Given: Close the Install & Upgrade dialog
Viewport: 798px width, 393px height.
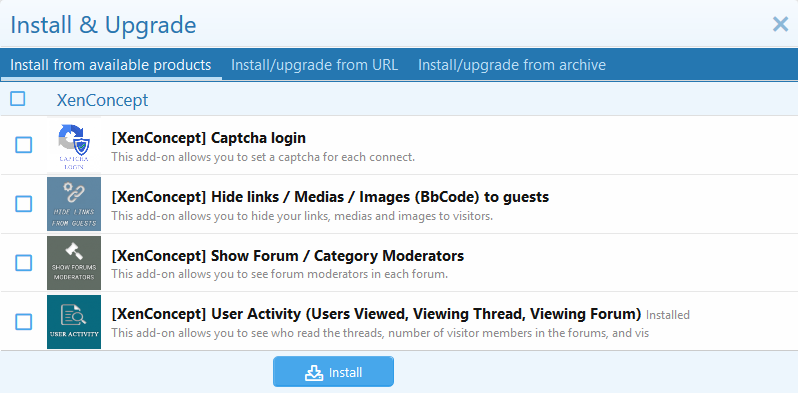Looking at the screenshot, I should click(x=780, y=24).
